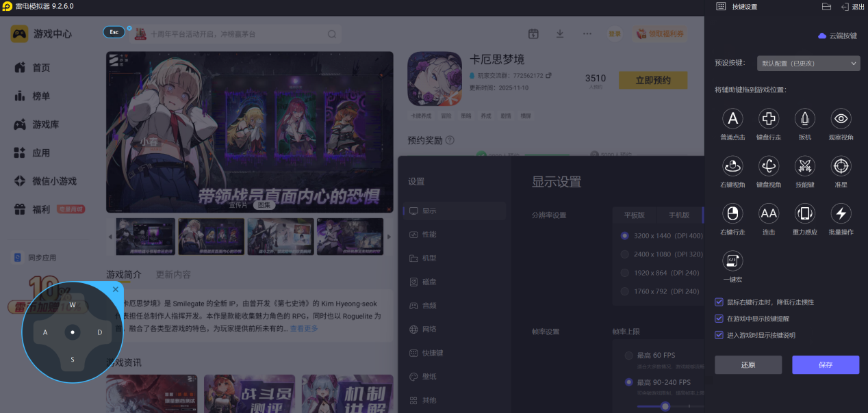Open the first screenshot thumbnail under the banner

[145, 237]
